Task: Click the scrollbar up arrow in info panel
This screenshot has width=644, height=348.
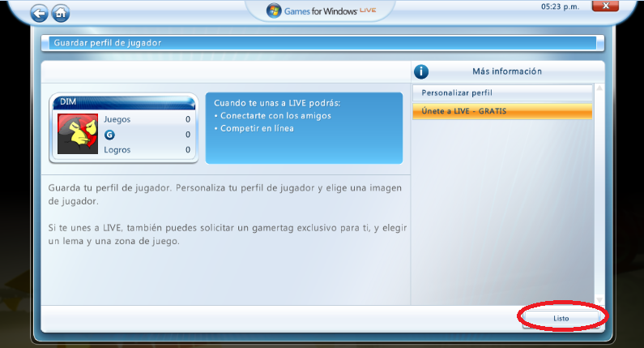Action: pyautogui.click(x=599, y=88)
